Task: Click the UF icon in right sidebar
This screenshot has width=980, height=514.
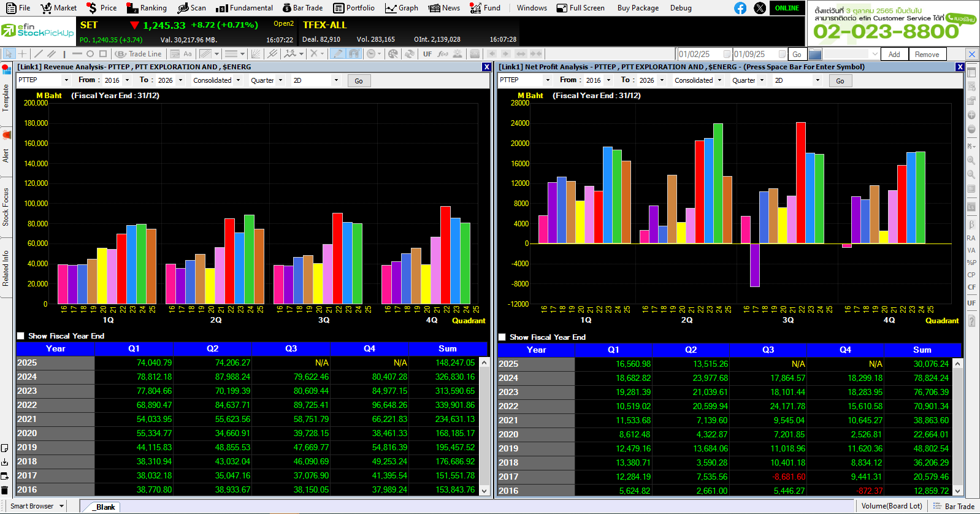Action: 971,303
